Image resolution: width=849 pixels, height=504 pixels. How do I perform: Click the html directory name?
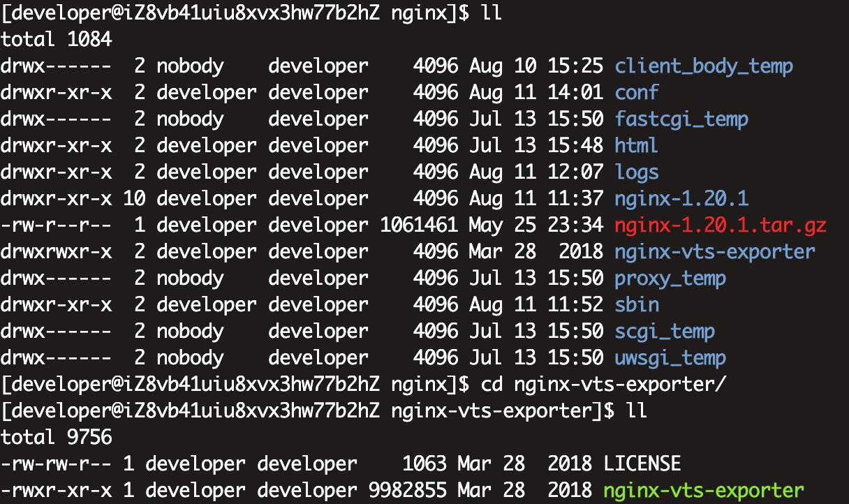[x=637, y=145]
